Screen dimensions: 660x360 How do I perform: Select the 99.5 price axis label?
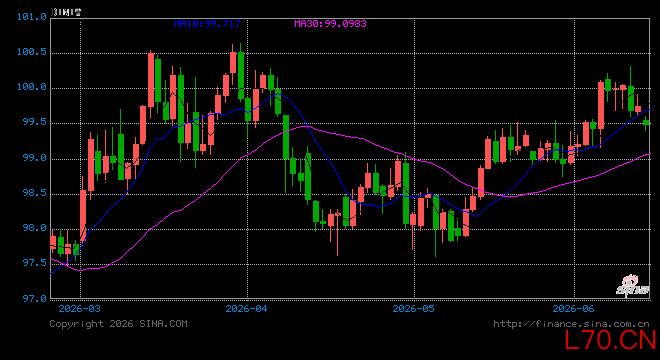pyautogui.click(x=35, y=122)
